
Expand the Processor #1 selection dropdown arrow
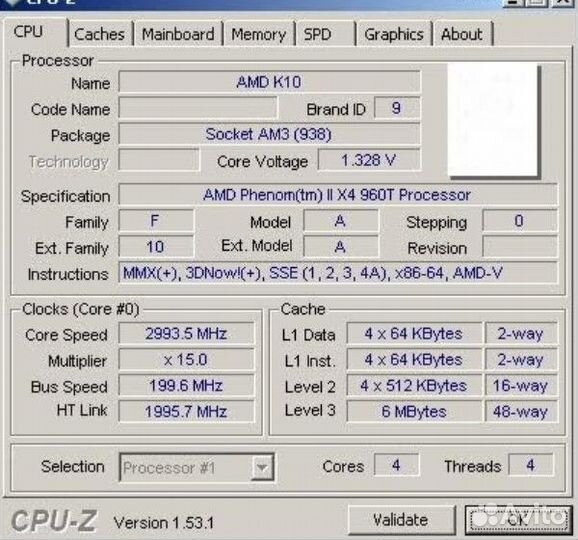262,467
